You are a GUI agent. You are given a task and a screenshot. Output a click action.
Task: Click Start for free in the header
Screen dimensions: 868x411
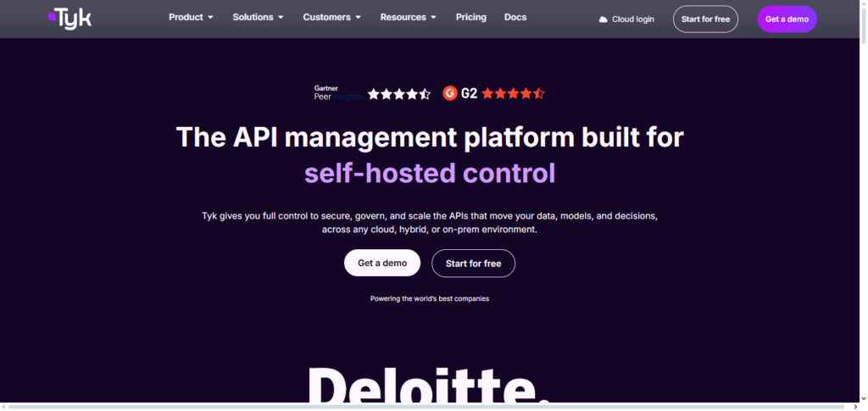(x=705, y=19)
